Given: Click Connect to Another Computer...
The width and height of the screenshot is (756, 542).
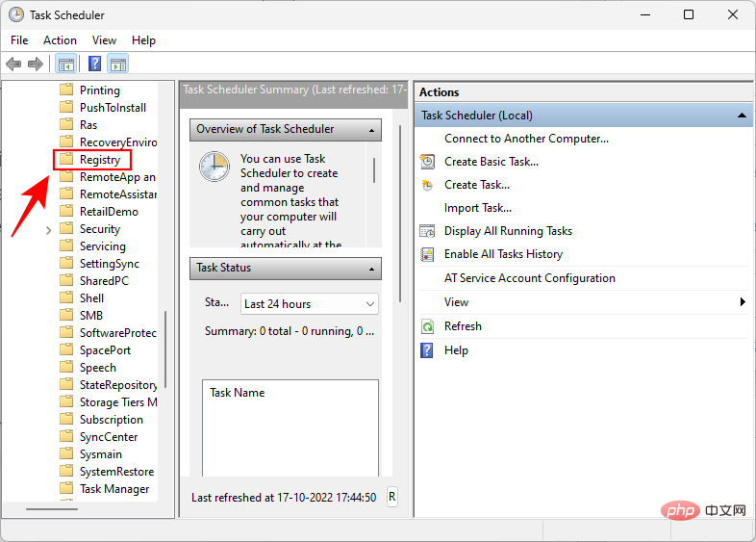Looking at the screenshot, I should [x=526, y=139].
